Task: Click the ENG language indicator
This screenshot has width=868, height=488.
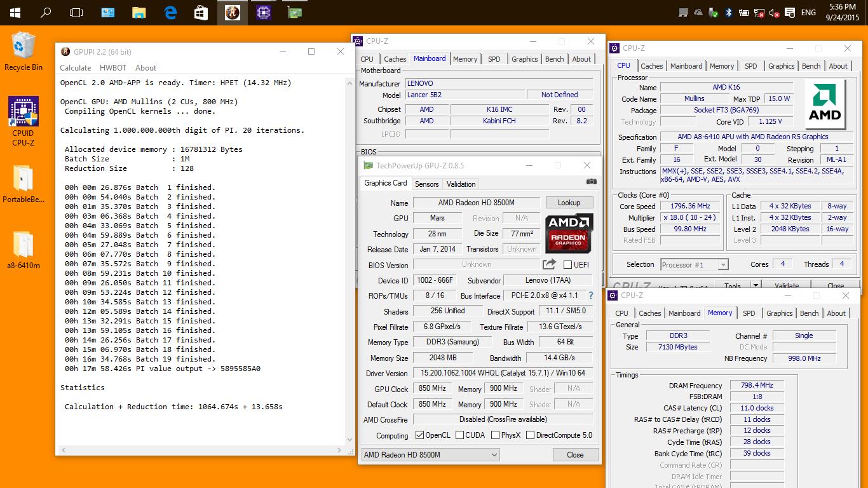Action: tap(808, 13)
